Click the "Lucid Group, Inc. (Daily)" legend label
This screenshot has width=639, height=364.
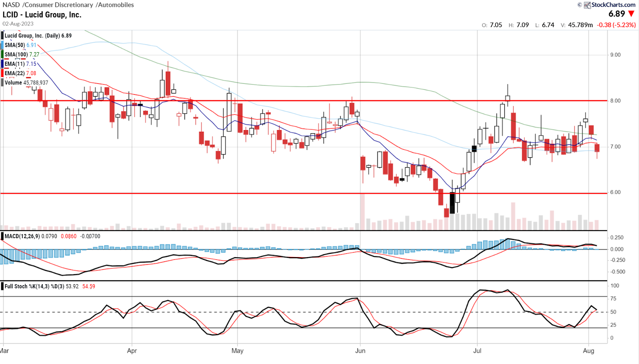click(32, 36)
